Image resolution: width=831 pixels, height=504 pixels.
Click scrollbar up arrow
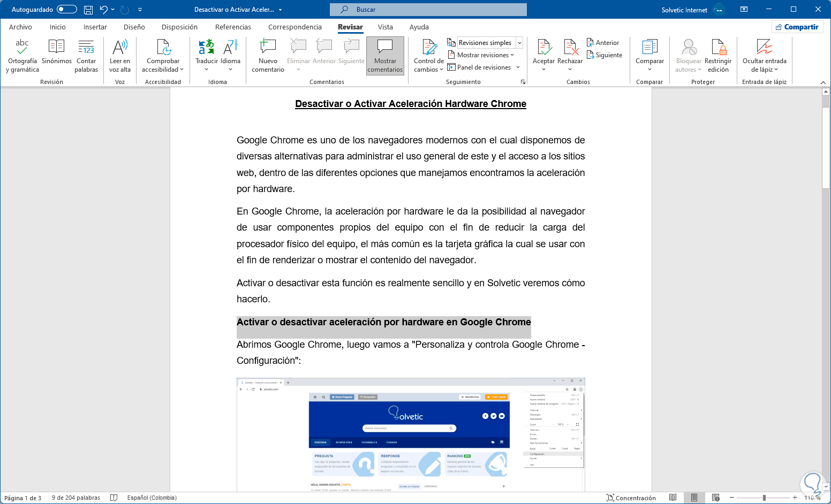coord(826,92)
